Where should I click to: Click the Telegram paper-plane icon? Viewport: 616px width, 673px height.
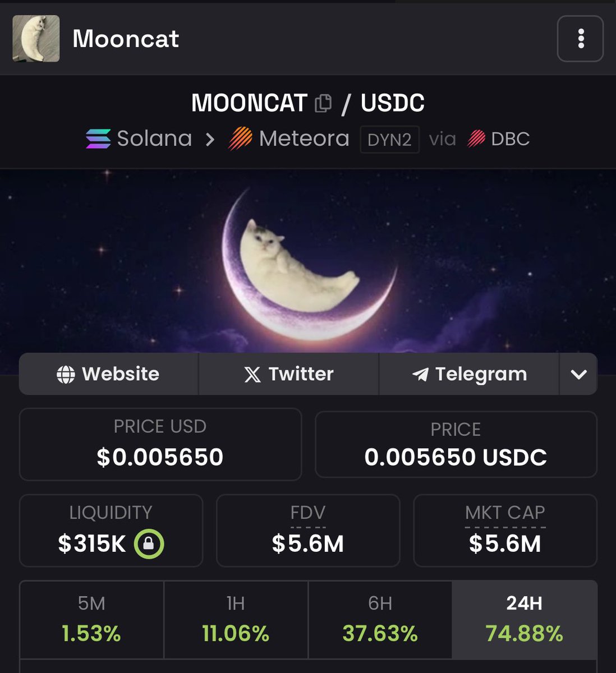coord(420,375)
